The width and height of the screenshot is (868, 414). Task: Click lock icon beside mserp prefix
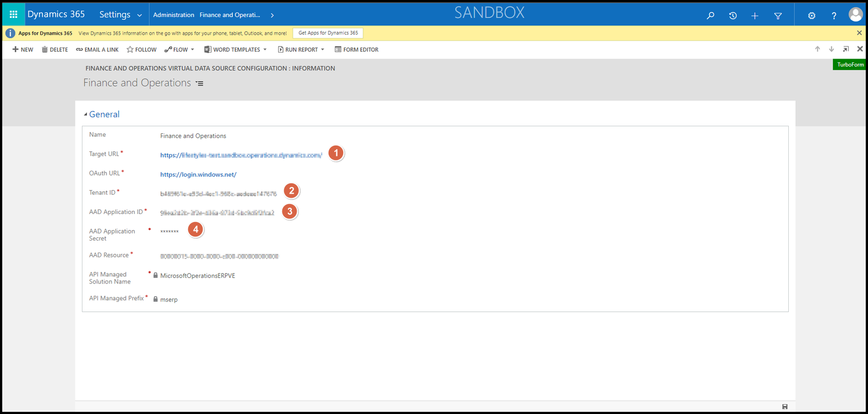(x=156, y=299)
